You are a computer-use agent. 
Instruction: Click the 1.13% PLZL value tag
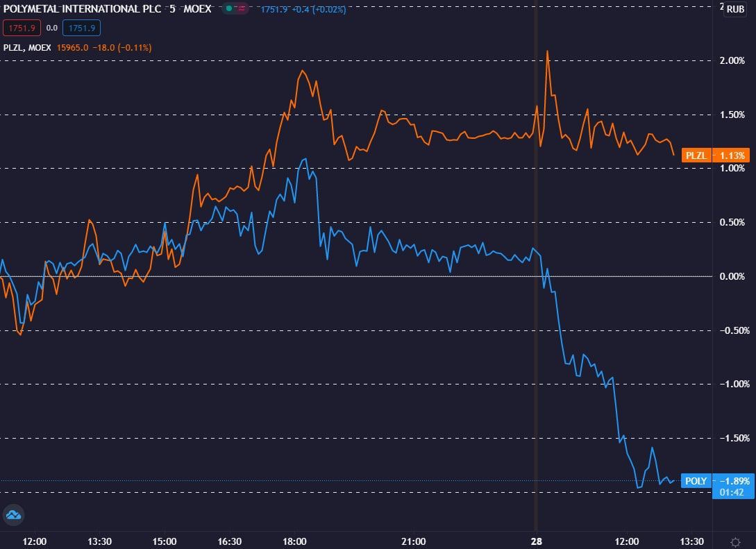(732, 155)
